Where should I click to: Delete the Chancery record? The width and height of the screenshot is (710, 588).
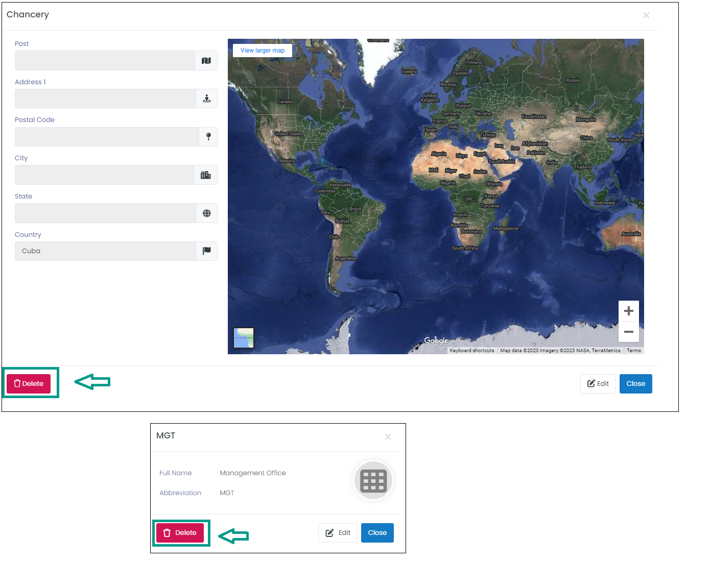click(29, 384)
